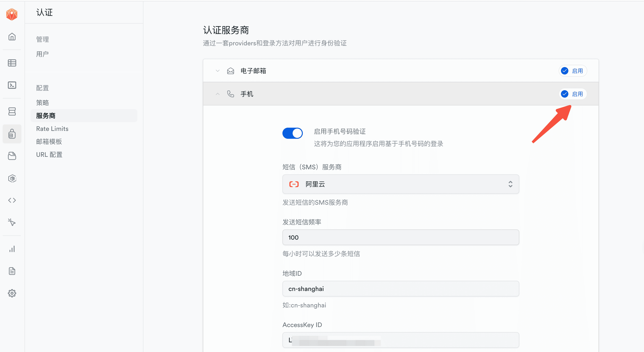Click the orange app logo icon

tap(12, 14)
